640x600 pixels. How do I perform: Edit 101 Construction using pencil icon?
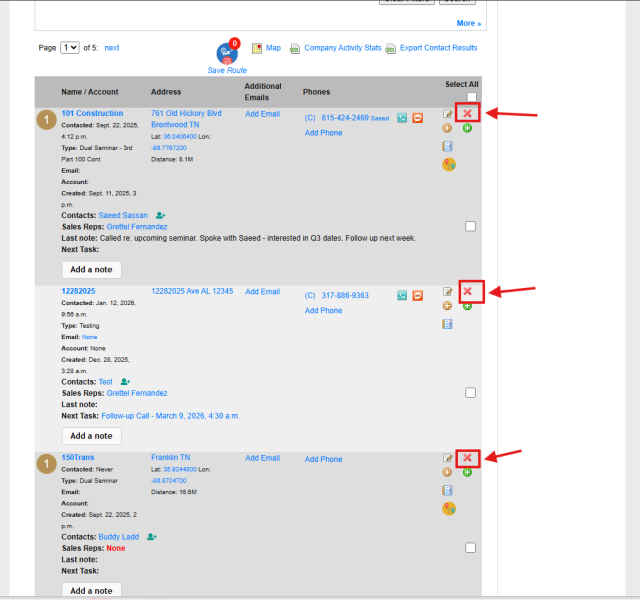[447, 114]
